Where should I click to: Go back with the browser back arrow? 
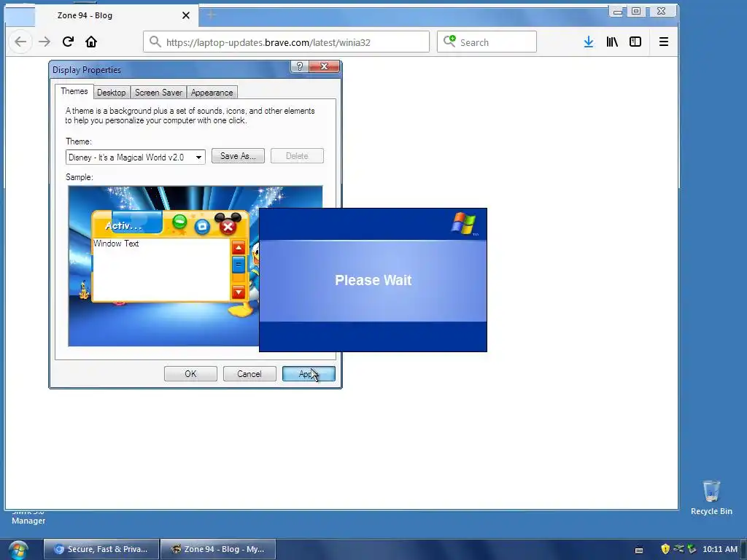20,42
